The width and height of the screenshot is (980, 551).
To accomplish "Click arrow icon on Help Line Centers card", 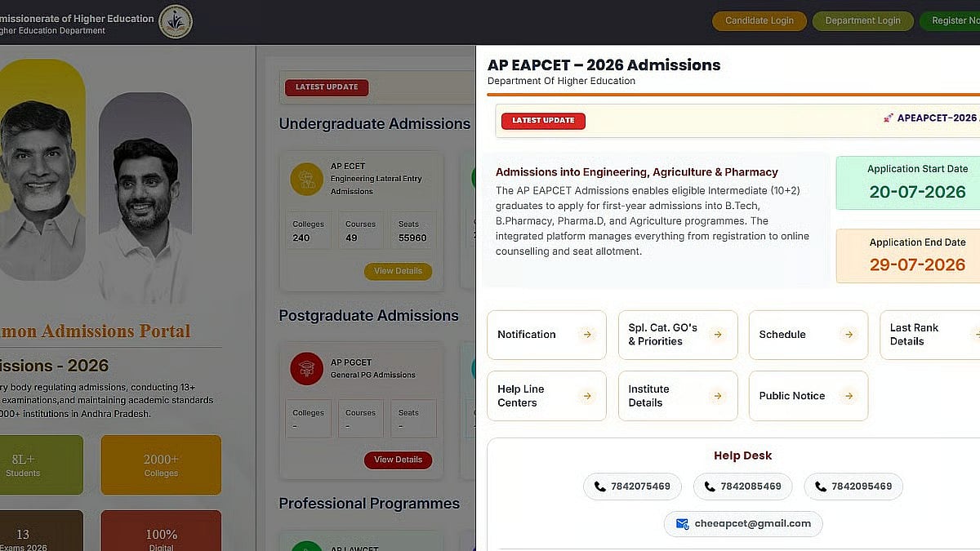I will coord(586,396).
